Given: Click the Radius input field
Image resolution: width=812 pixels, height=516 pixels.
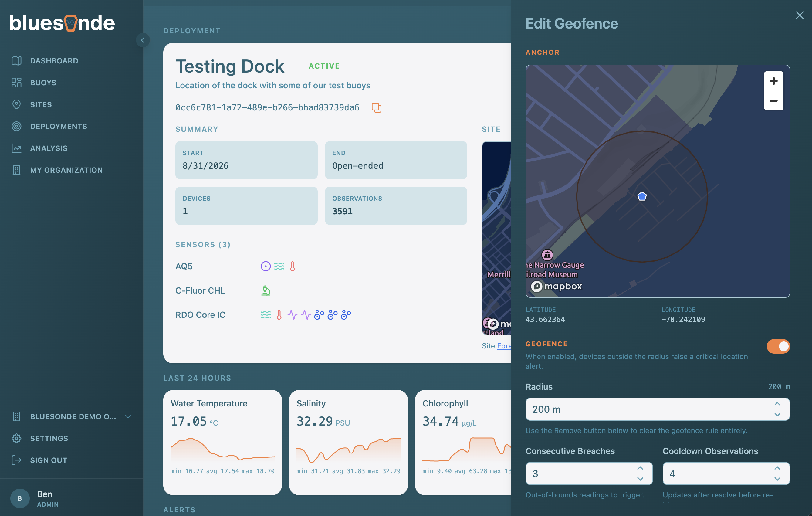Looking at the screenshot, I should [658, 409].
